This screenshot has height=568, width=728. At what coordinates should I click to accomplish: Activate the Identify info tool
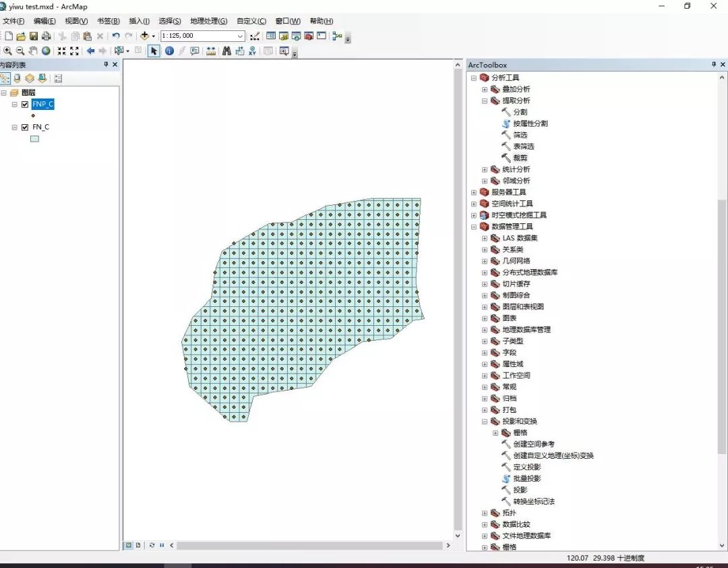pos(169,51)
